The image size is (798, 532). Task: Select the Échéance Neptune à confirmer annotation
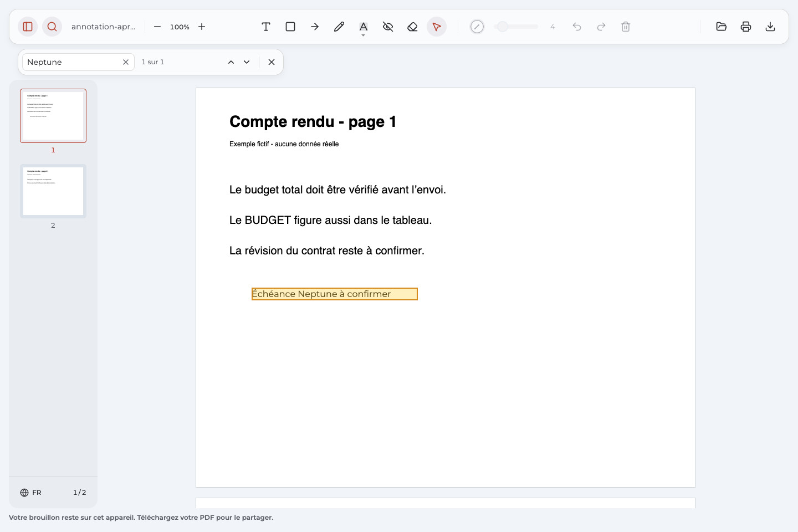point(335,294)
